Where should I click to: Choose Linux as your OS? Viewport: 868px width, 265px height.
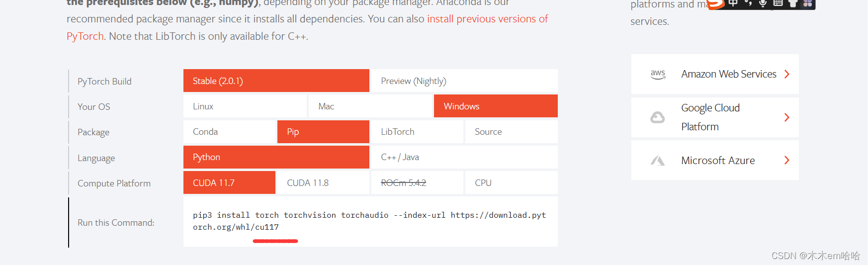click(x=245, y=106)
